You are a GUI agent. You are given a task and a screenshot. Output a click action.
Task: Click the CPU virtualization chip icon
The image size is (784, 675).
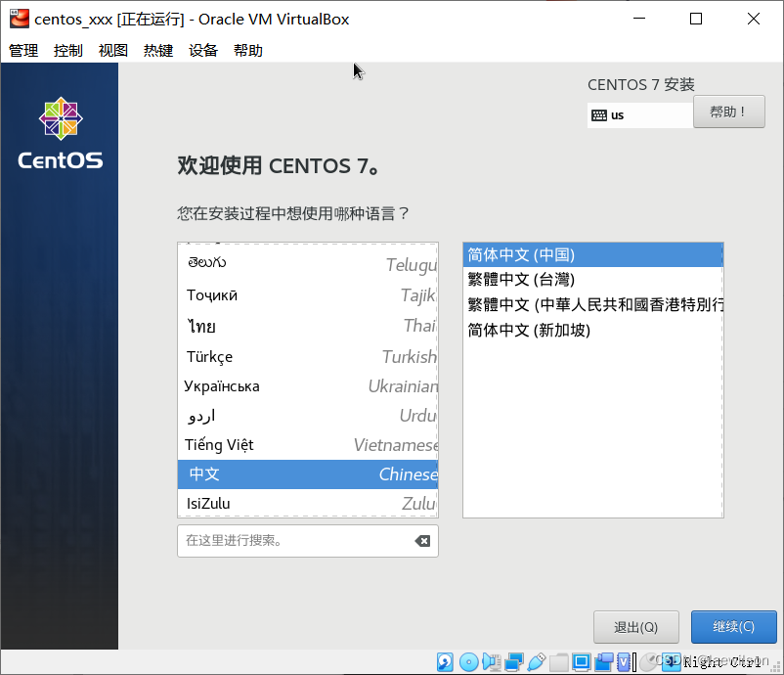pos(624,662)
